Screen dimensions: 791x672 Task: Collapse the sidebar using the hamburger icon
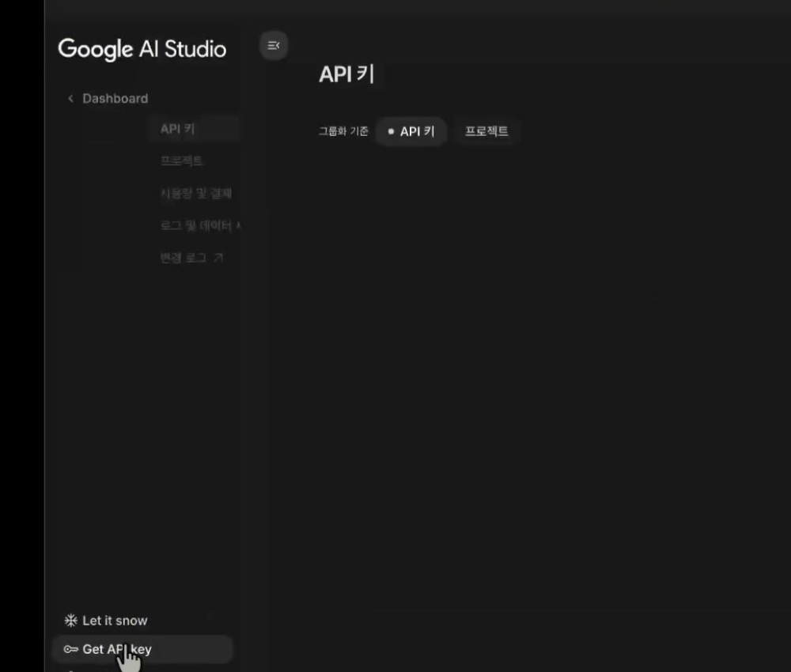tap(273, 45)
